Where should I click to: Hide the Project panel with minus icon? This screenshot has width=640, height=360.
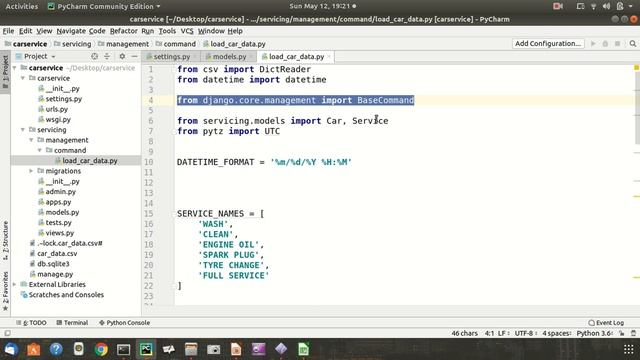point(134,56)
